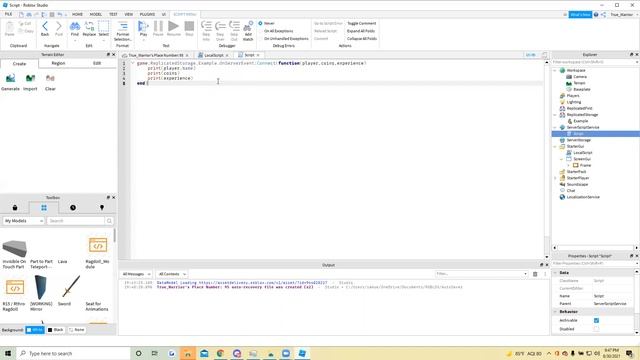Open the All Contexts output dropdown

(x=172, y=274)
